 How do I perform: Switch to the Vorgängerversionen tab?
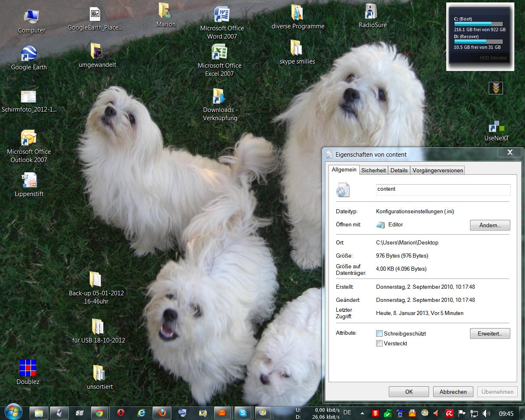[x=438, y=170]
